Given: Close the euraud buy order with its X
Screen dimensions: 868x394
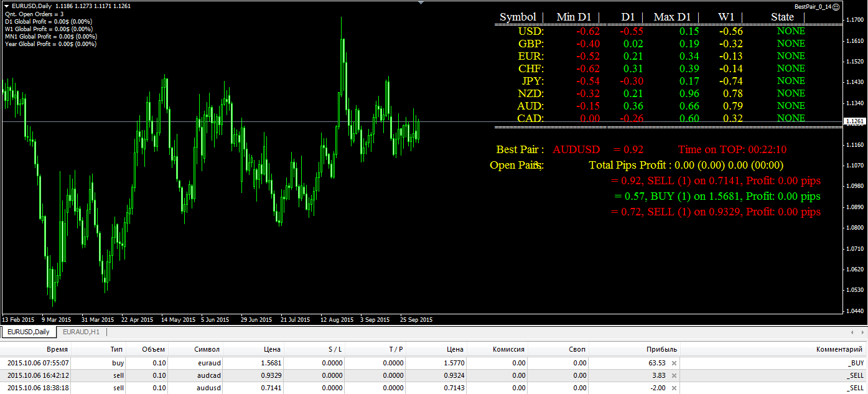Looking at the screenshot, I should click(x=674, y=363).
